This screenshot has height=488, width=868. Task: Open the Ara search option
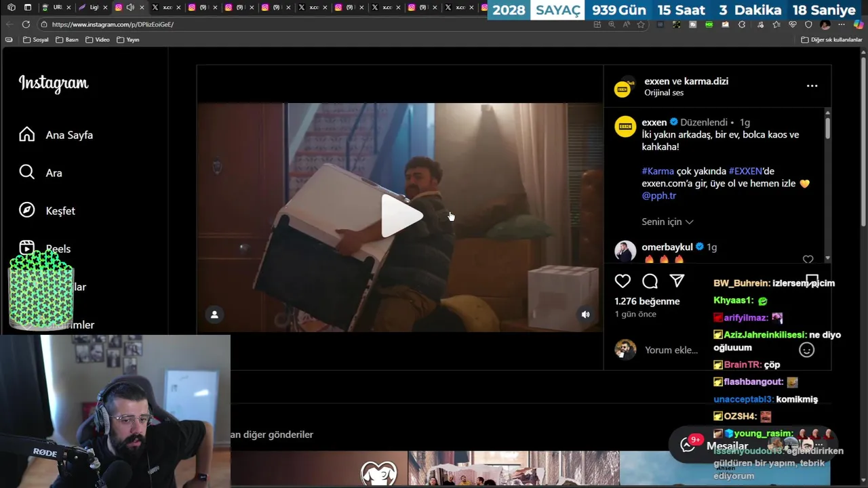(x=41, y=173)
